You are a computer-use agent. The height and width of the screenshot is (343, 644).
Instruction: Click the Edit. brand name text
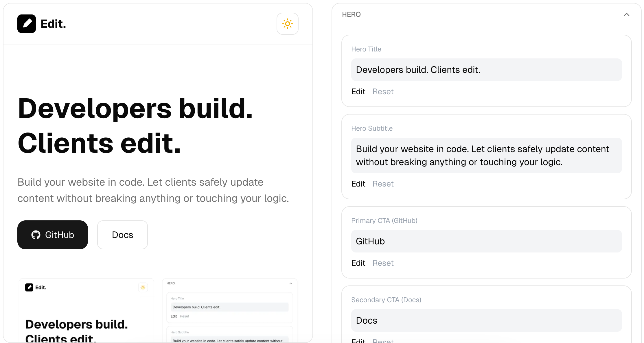click(x=54, y=24)
